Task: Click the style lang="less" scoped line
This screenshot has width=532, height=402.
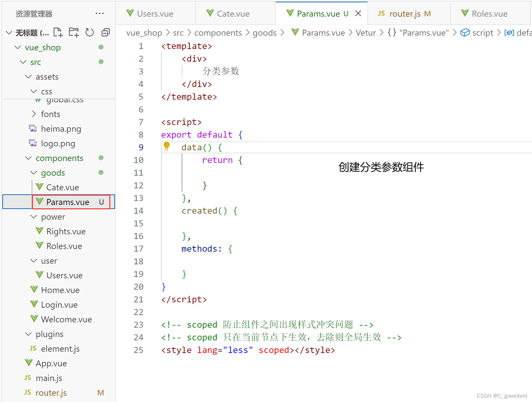Action: point(248,350)
